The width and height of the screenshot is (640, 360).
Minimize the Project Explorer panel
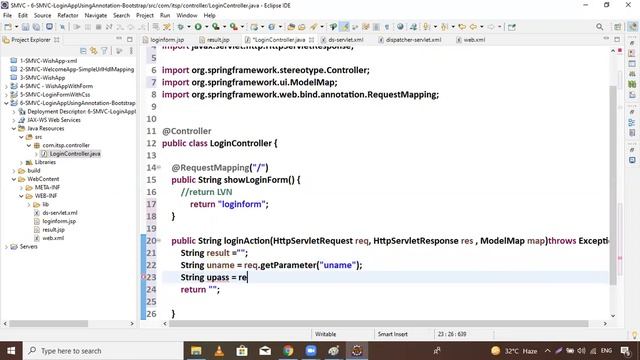[119, 39]
